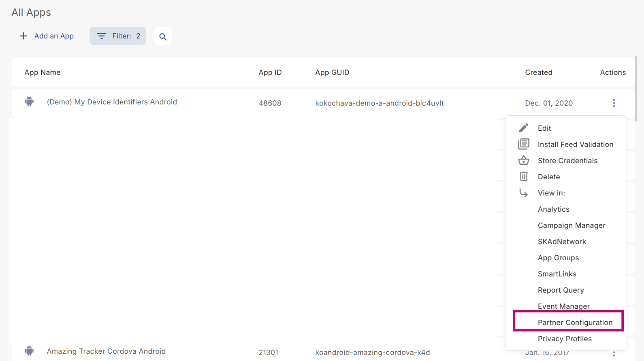The width and height of the screenshot is (644, 361).
Task: Open SKAdNetwork from the actions menu
Action: point(562,242)
